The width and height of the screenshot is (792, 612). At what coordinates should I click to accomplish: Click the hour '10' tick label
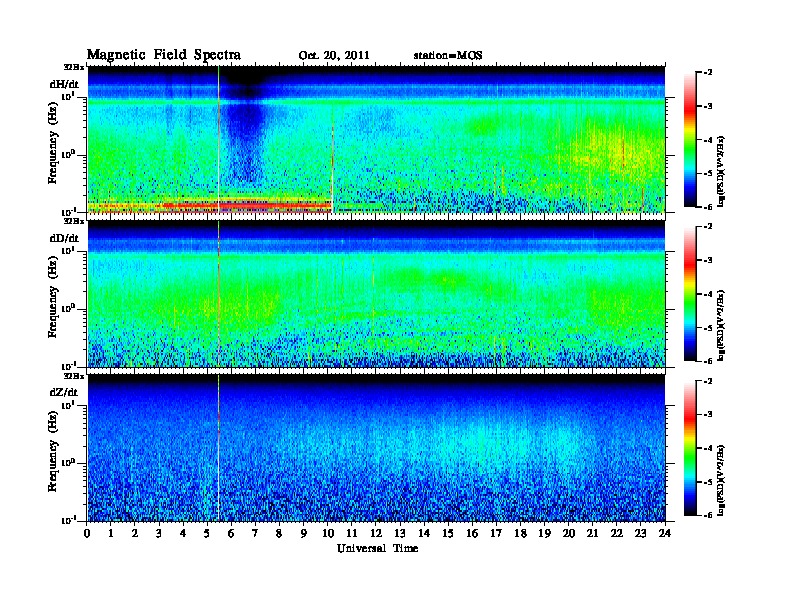click(327, 533)
